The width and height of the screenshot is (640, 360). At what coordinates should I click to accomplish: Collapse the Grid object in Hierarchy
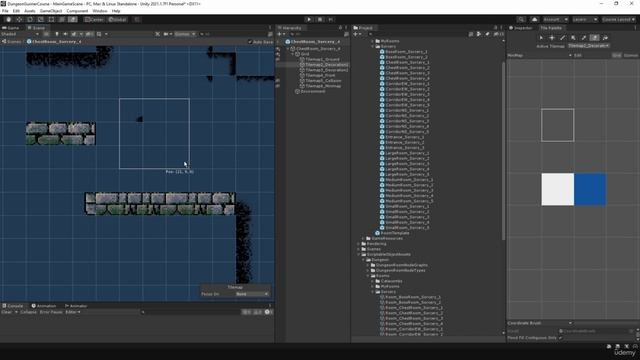[293, 54]
